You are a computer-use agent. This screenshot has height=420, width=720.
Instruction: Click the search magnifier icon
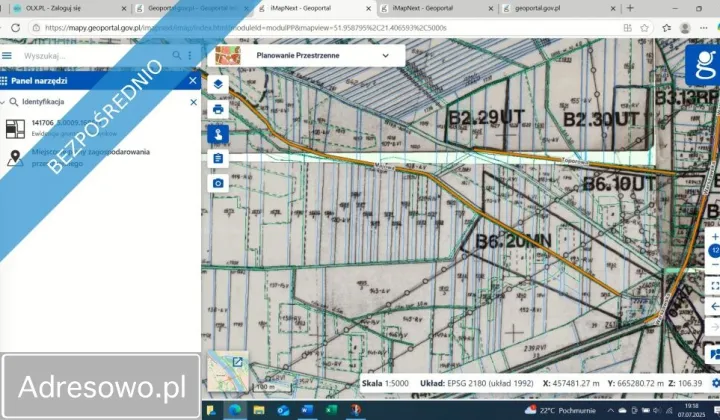click(x=177, y=56)
